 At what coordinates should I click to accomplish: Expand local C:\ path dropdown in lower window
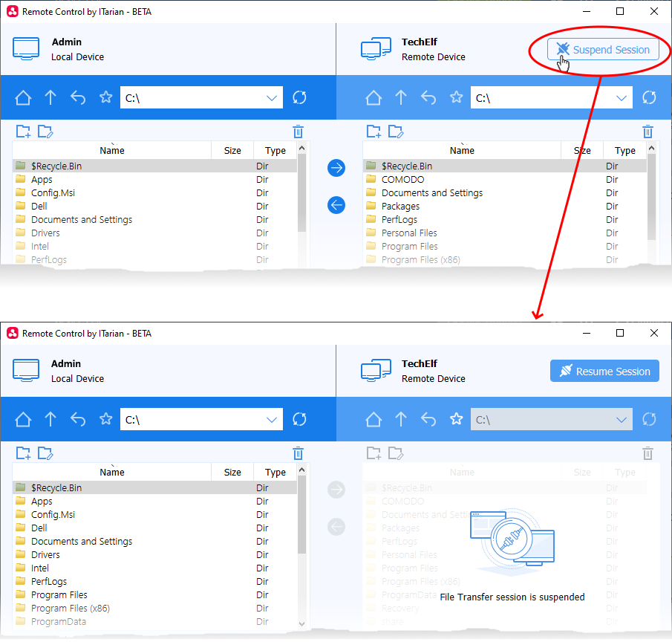(272, 419)
